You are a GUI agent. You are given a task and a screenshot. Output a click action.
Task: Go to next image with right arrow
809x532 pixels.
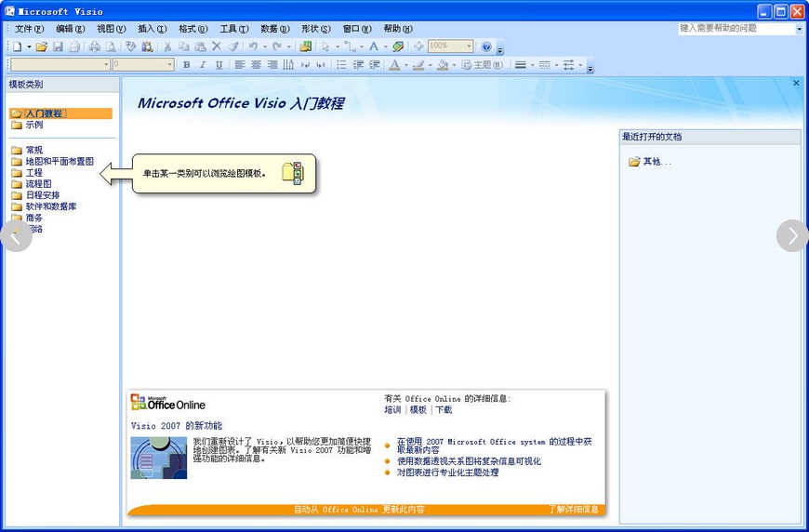(792, 236)
